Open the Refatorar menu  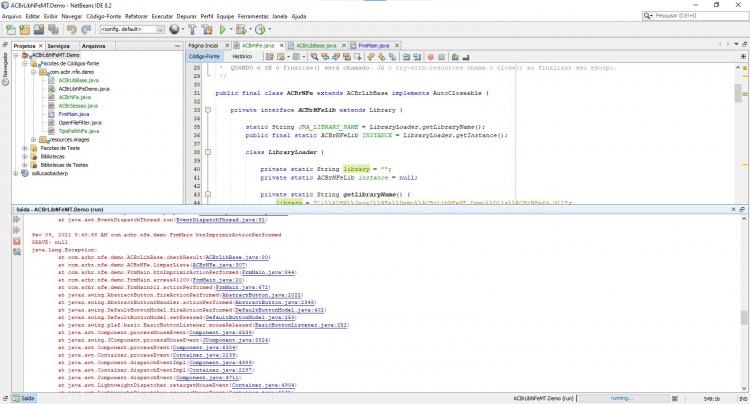point(136,16)
